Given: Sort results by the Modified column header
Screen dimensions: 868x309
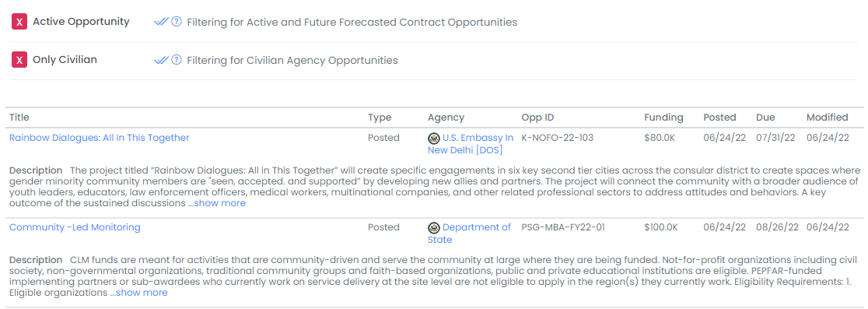Looking at the screenshot, I should (x=827, y=118).
